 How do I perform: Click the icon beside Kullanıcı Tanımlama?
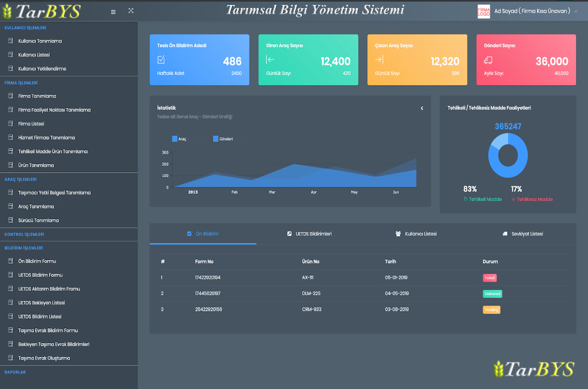point(10,41)
